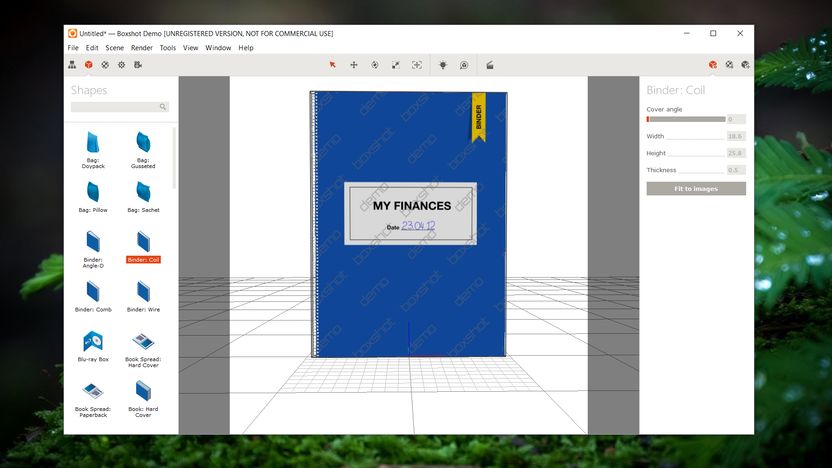Click the Height slider track
The image size is (832, 468).
(x=696, y=155)
